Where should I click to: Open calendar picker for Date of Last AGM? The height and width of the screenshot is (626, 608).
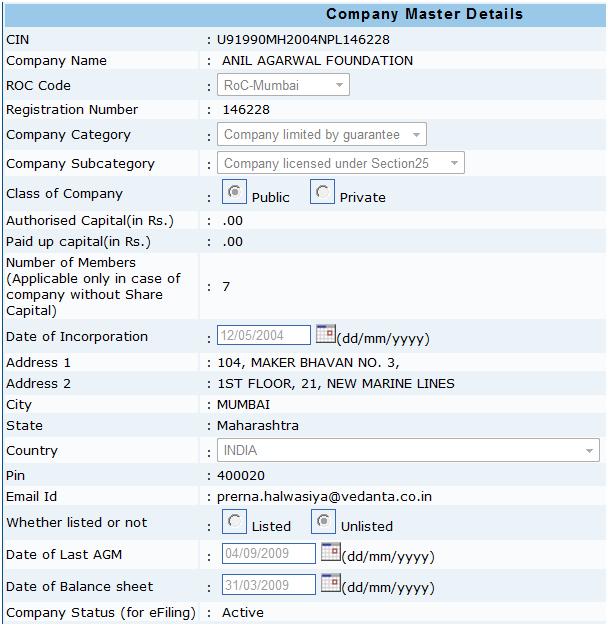[331, 552]
